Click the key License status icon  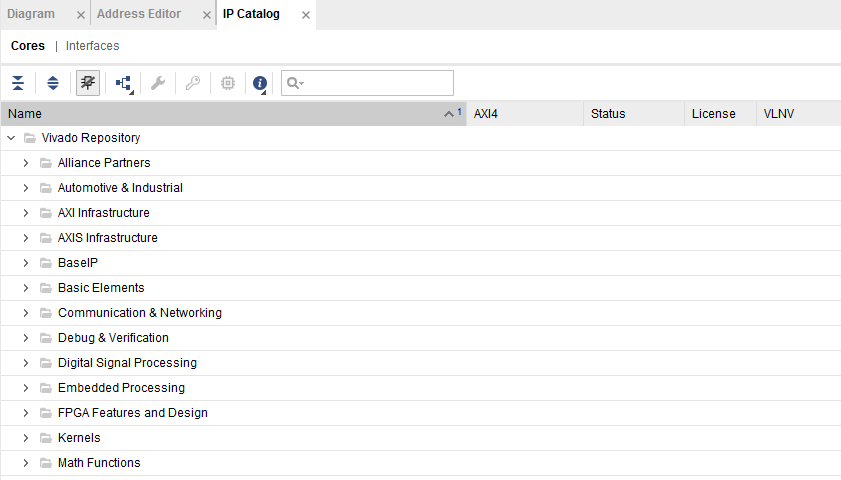[x=193, y=83]
